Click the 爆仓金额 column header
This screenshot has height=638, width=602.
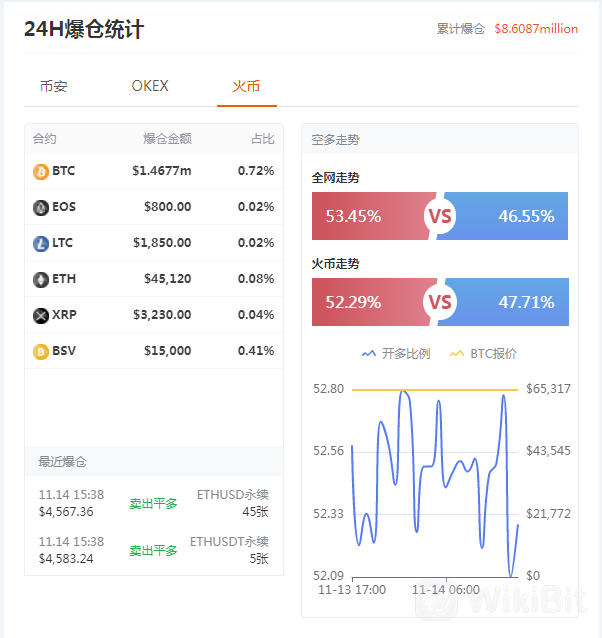point(167,139)
